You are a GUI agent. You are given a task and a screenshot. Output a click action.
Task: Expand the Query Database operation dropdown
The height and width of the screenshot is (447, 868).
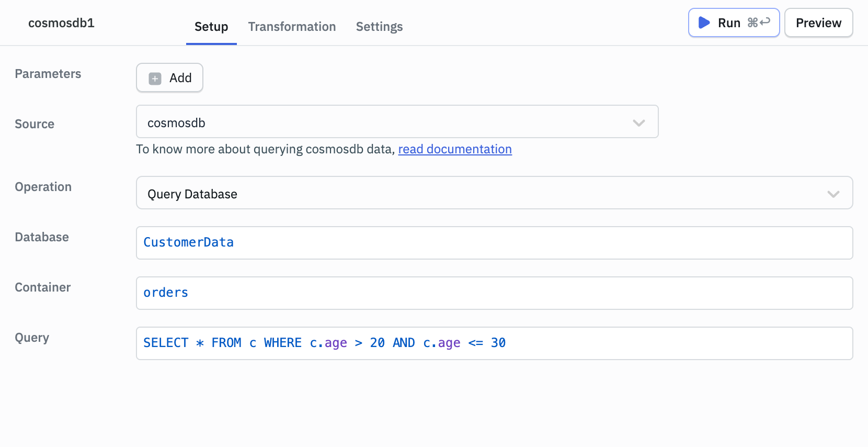pyautogui.click(x=494, y=193)
